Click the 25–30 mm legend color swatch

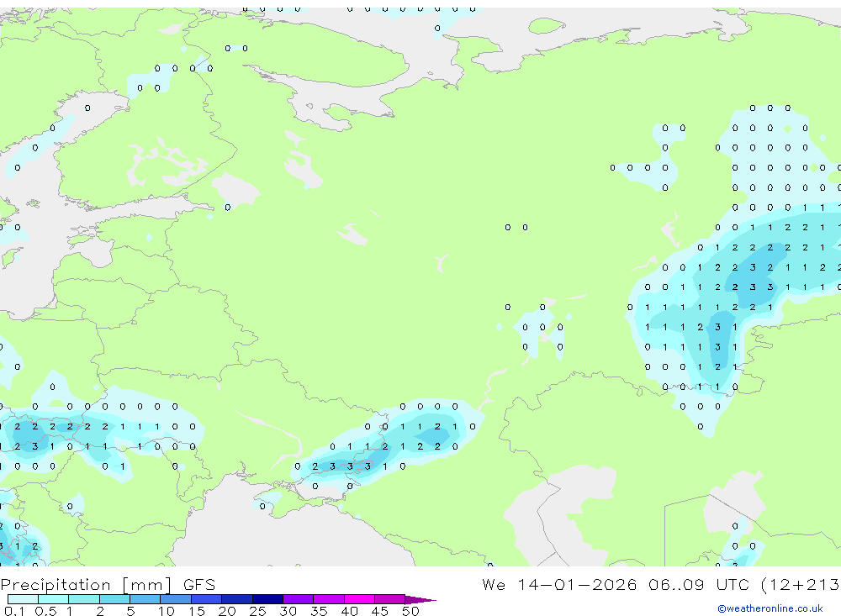(267, 599)
